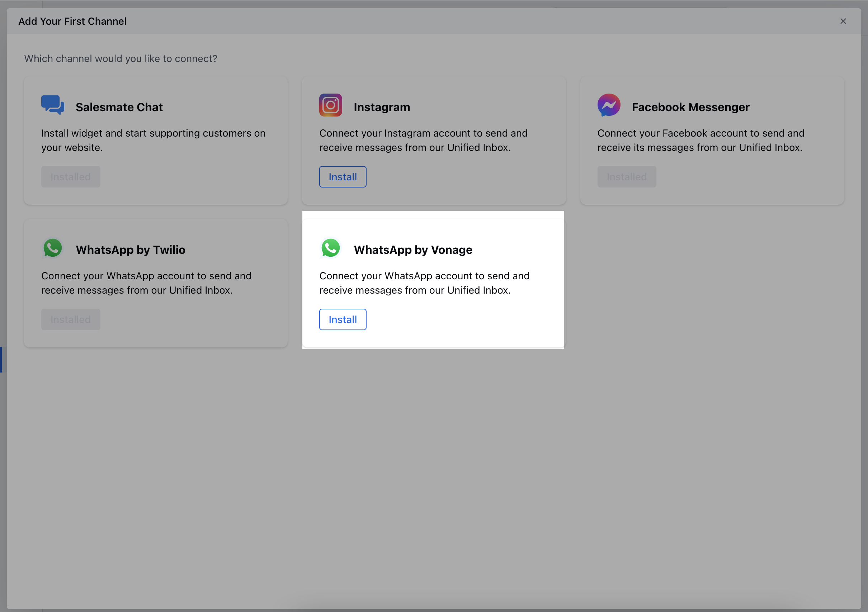Screen dimensions: 868x612
Task: Click 'Install widget and start supporting customers' description
Action: click(x=153, y=140)
